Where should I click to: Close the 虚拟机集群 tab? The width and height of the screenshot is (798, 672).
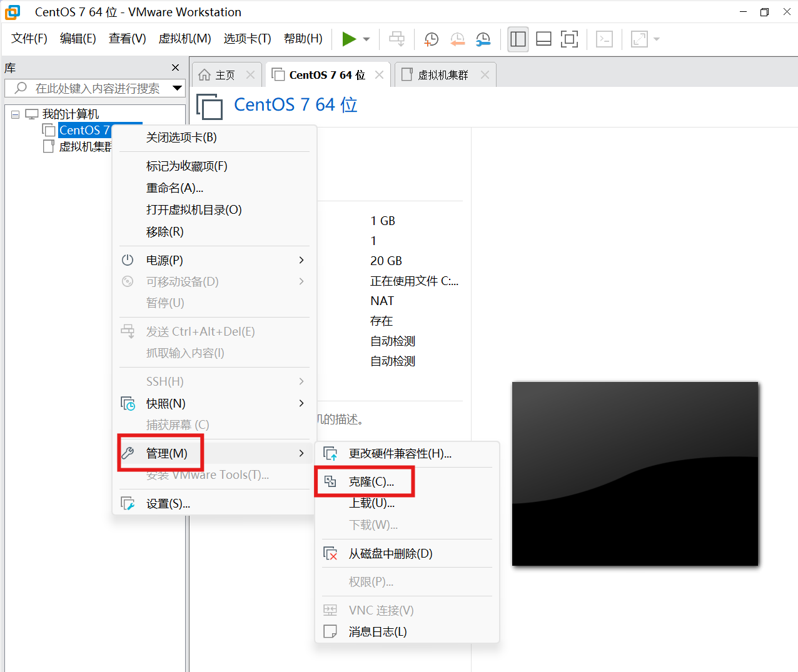point(485,75)
